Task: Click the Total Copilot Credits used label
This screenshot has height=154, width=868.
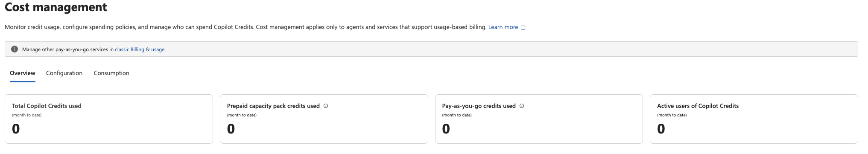Action: [x=47, y=106]
